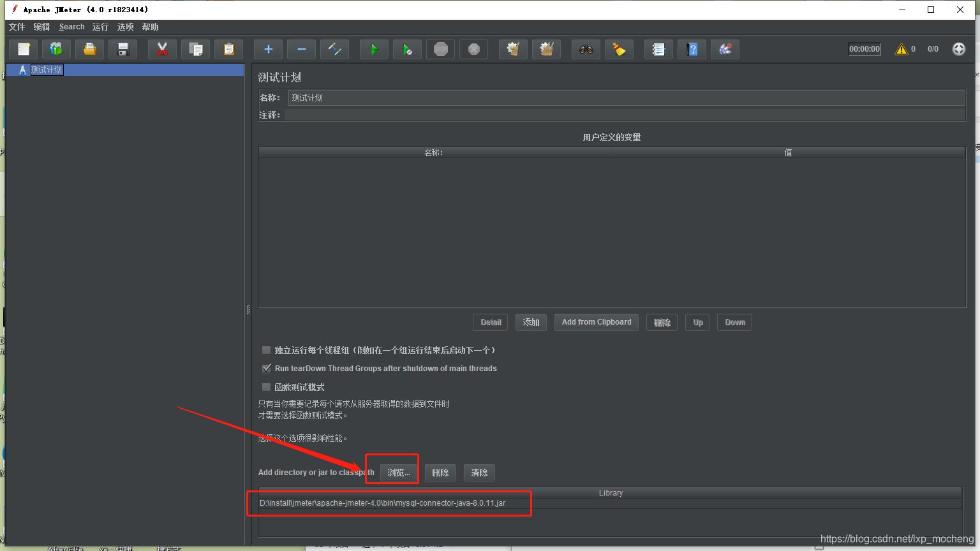This screenshot has height=551, width=980.
Task: Click the 名称 column header
Action: tap(435, 152)
